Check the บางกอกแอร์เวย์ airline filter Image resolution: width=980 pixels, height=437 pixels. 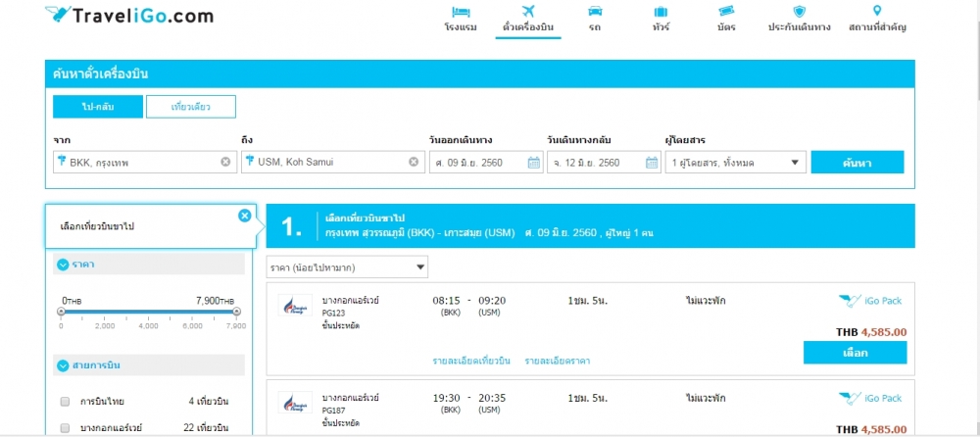pos(66,428)
